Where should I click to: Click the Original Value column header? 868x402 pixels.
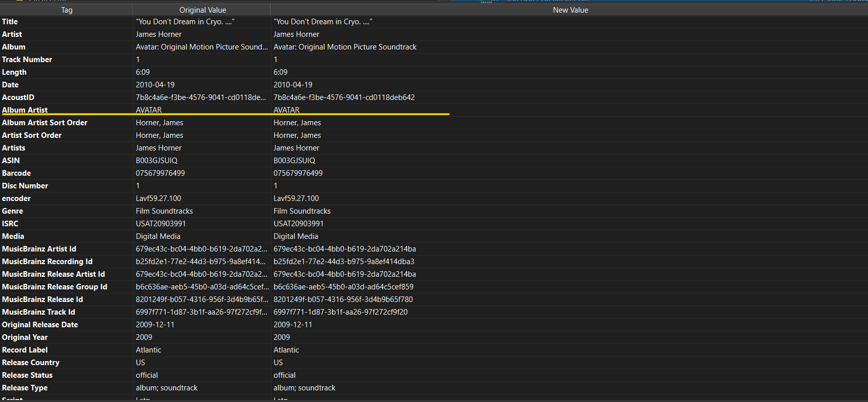tap(202, 10)
